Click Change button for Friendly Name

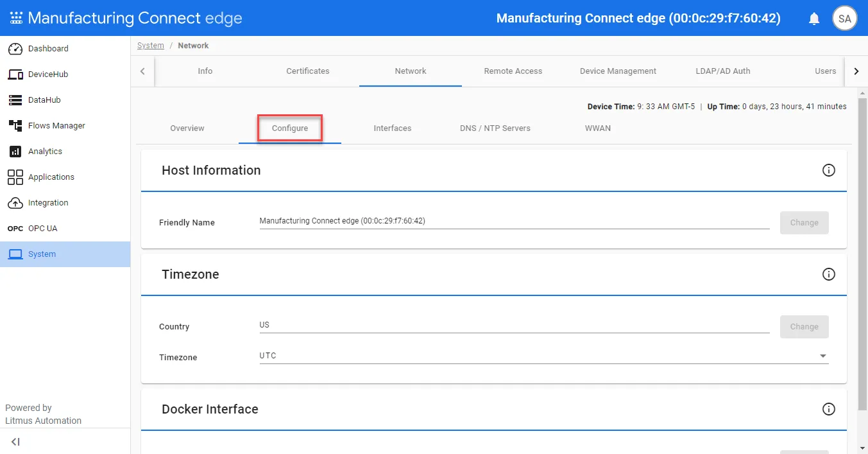(804, 223)
